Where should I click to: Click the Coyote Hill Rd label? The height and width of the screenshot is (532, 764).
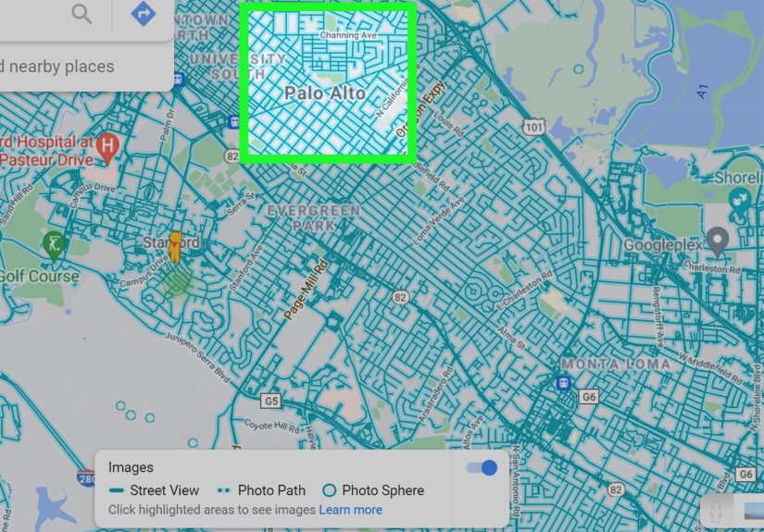click(x=272, y=426)
